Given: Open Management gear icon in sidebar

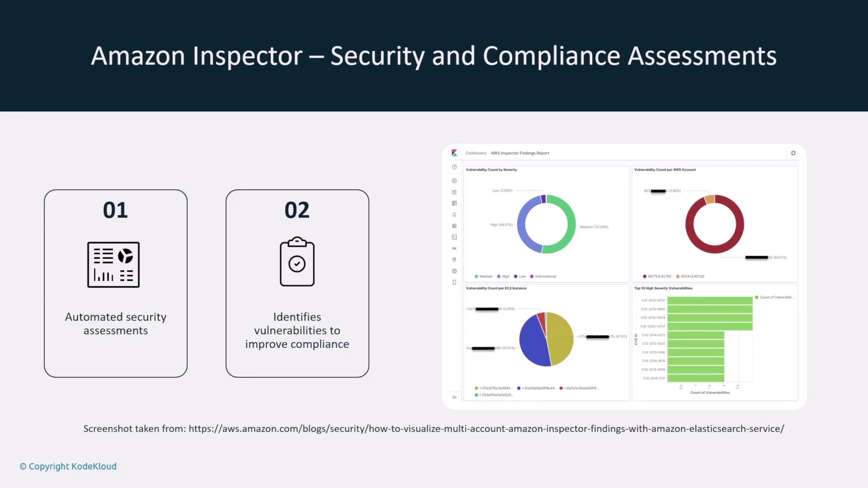Looking at the screenshot, I should coord(454,271).
